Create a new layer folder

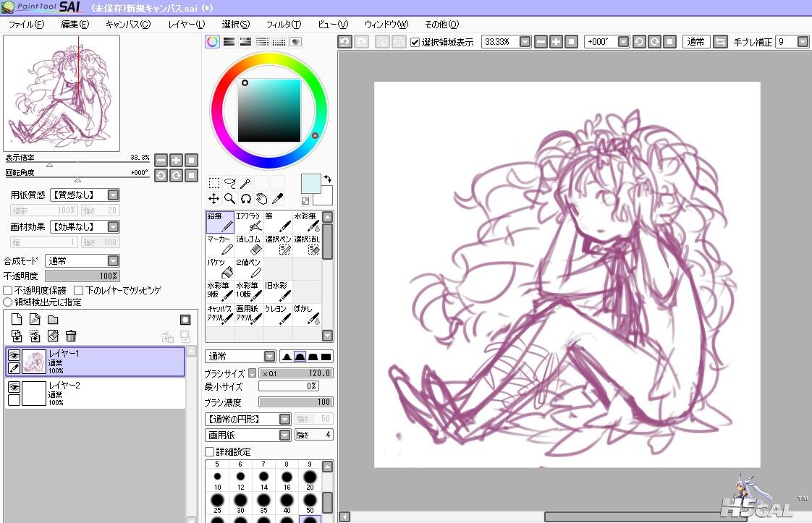pos(53,320)
